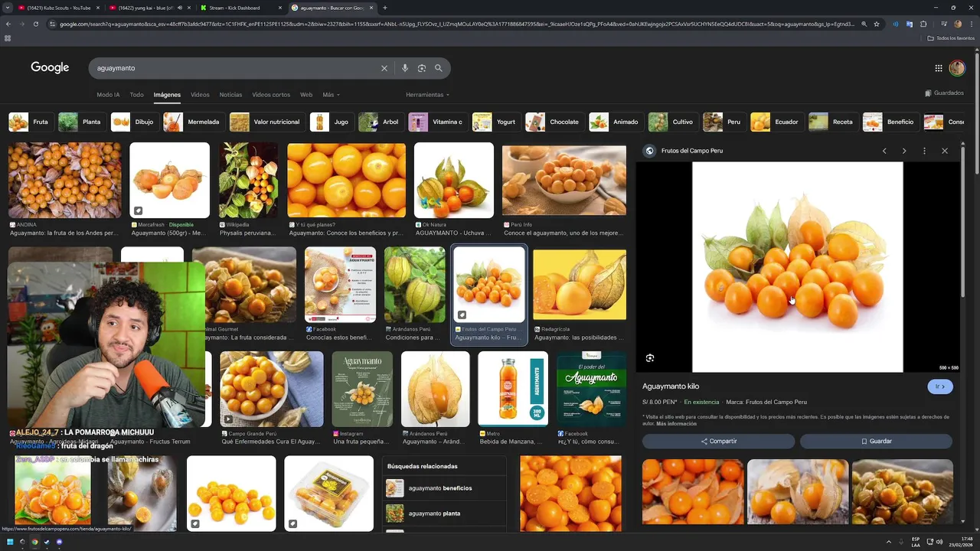Open Chrome from the taskbar

pos(34,542)
